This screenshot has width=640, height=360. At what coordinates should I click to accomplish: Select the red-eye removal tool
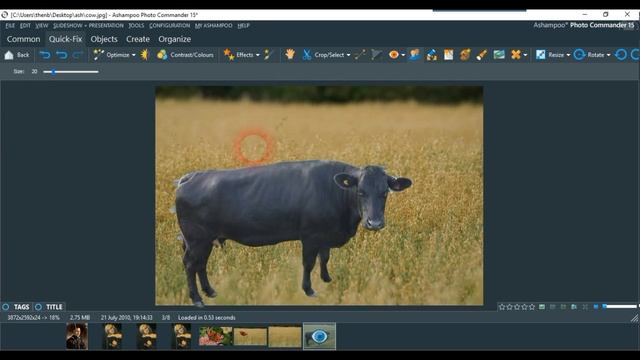(x=393, y=55)
